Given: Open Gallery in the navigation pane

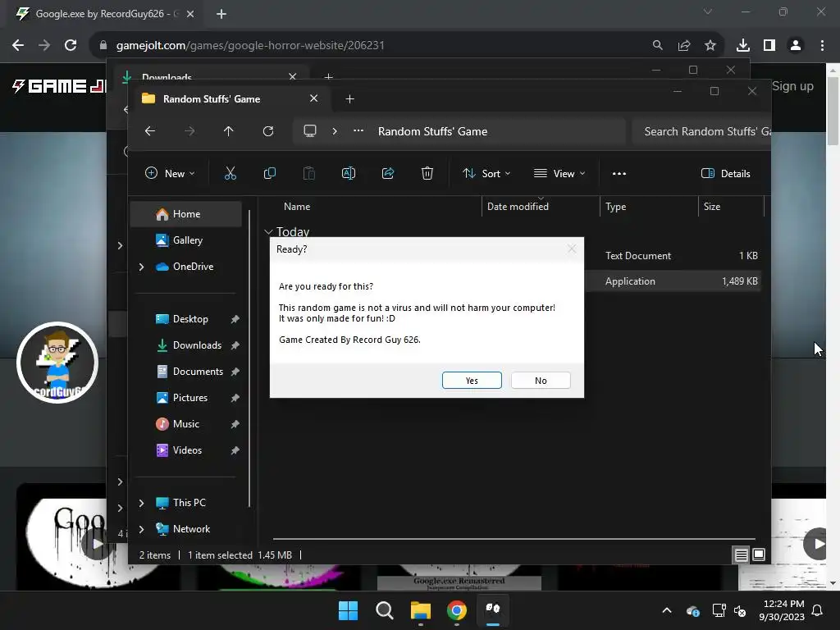Looking at the screenshot, I should 186,240.
